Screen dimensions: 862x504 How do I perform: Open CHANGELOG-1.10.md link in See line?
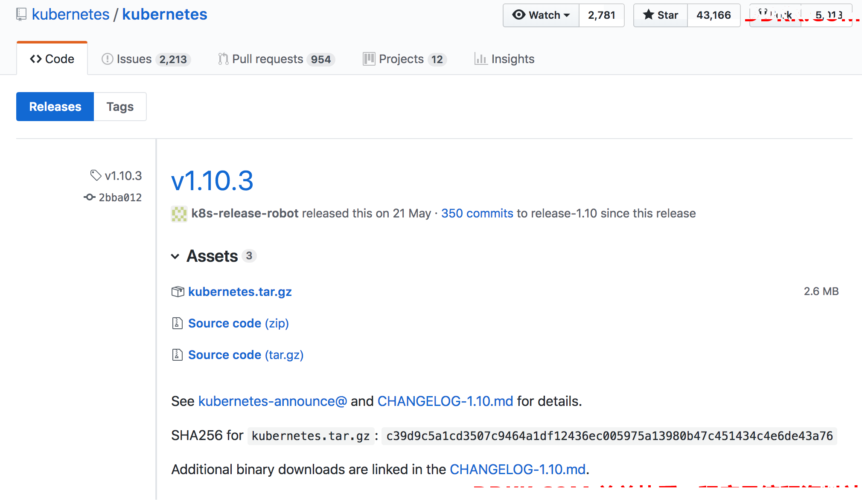(x=445, y=401)
